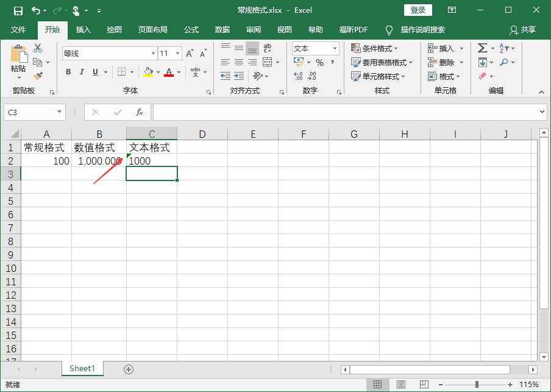This screenshot has width=551, height=392.
Task: Expand the 条件格式 dropdown
Action: coord(374,49)
